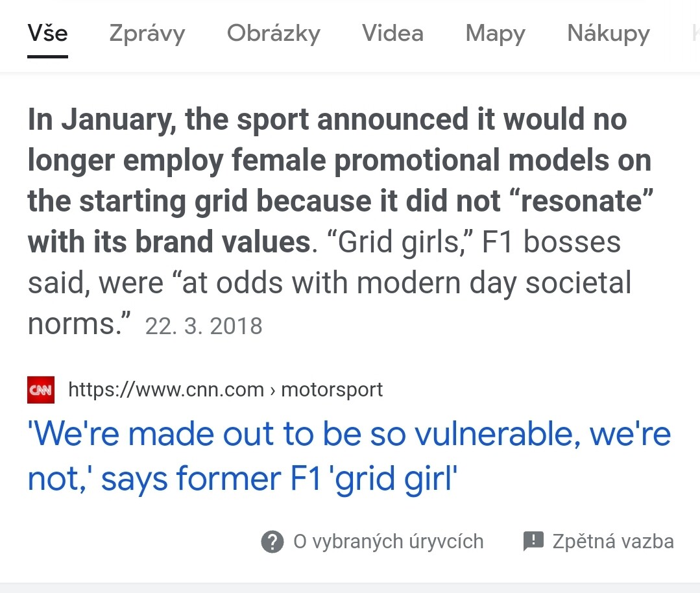The image size is (700, 593).
Task: Switch to the Nákupy tab
Action: [x=608, y=34]
